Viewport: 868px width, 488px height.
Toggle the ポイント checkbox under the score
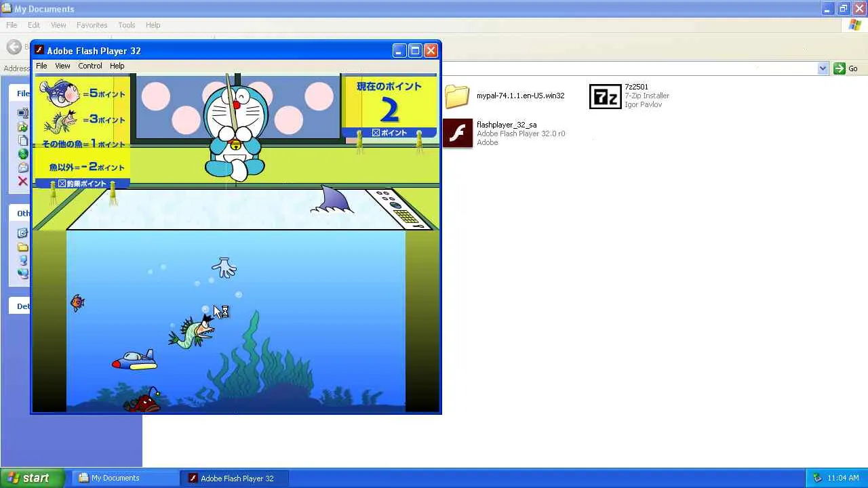click(376, 133)
